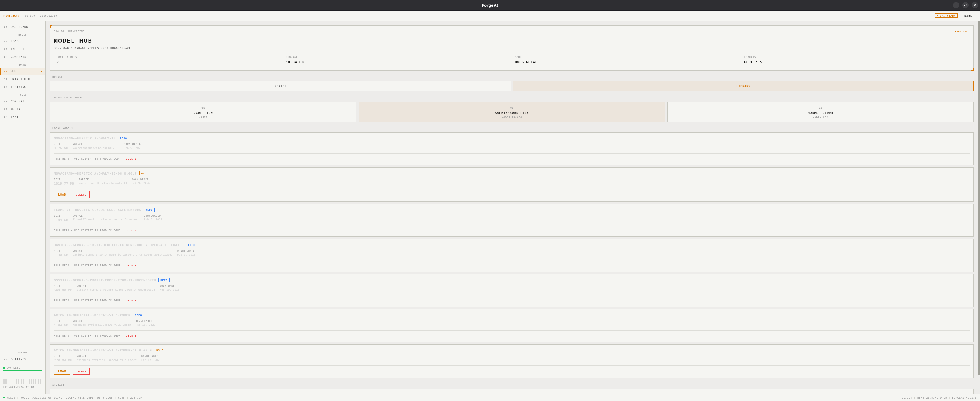
Task: Open the Dashboard sidebar item
Action: pos(19,27)
